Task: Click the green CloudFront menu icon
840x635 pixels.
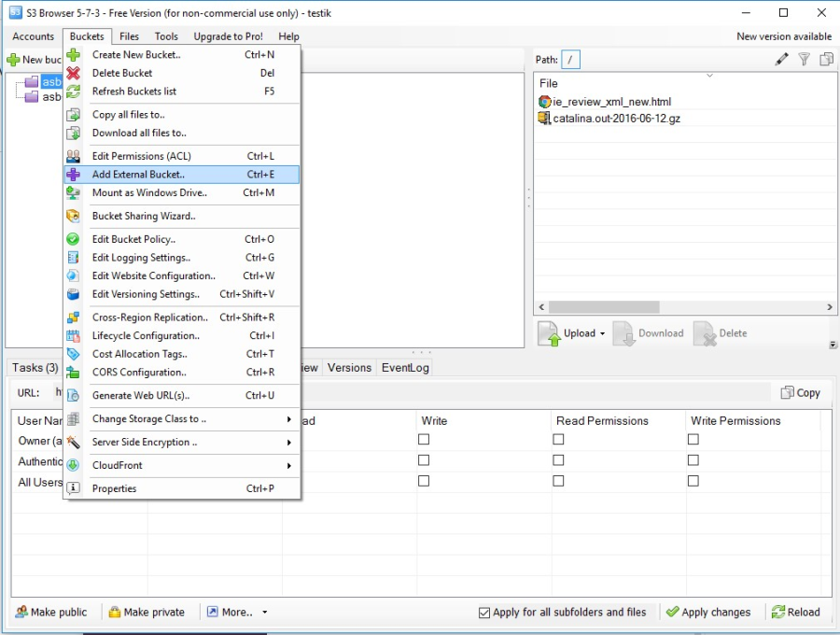Action: 74,465
